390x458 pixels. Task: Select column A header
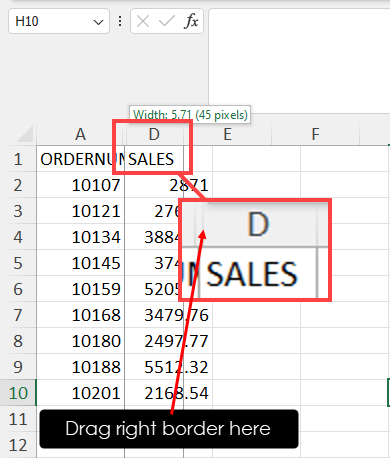point(80,134)
